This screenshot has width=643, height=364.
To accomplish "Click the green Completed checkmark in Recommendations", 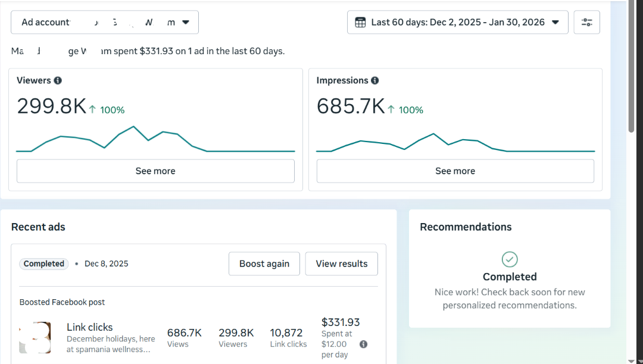I will click(x=510, y=259).
